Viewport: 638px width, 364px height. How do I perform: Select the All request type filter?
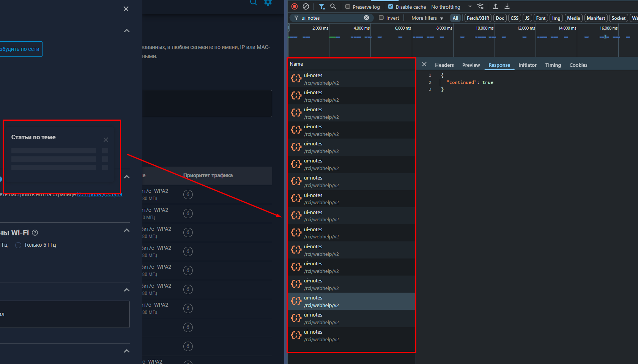(455, 18)
